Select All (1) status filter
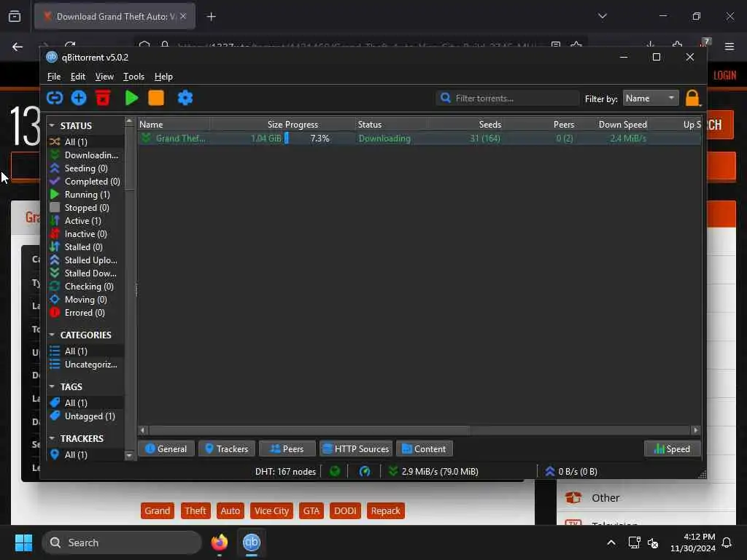 pos(86,142)
